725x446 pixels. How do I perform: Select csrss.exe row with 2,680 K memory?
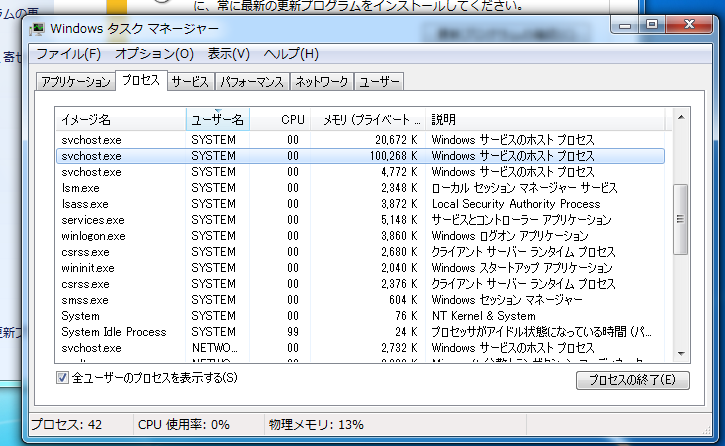point(360,252)
